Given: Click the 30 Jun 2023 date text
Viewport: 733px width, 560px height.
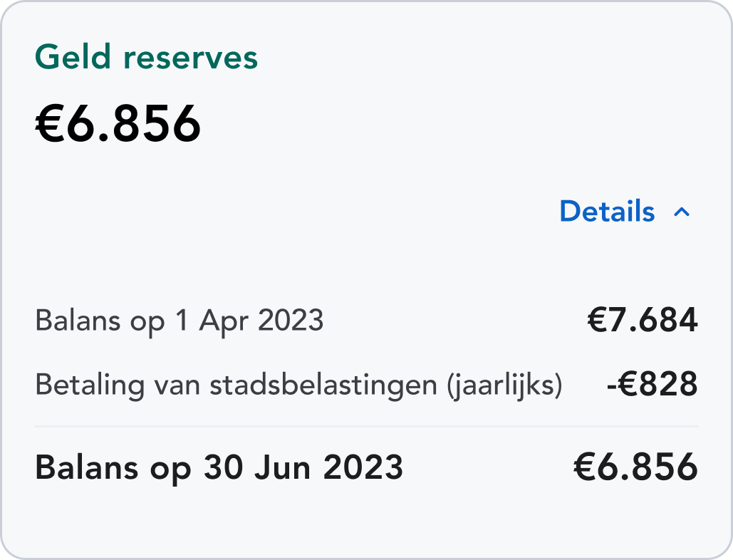Looking at the screenshot, I should pyautogui.click(x=303, y=468).
